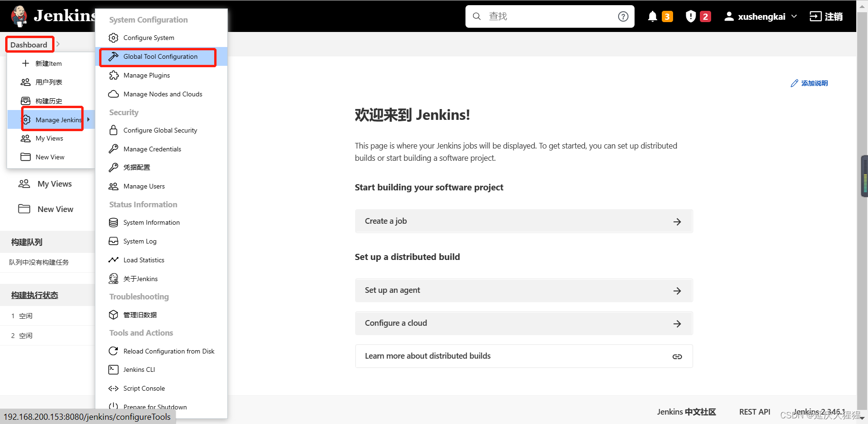Click the Manage Credentials key icon

(113, 149)
